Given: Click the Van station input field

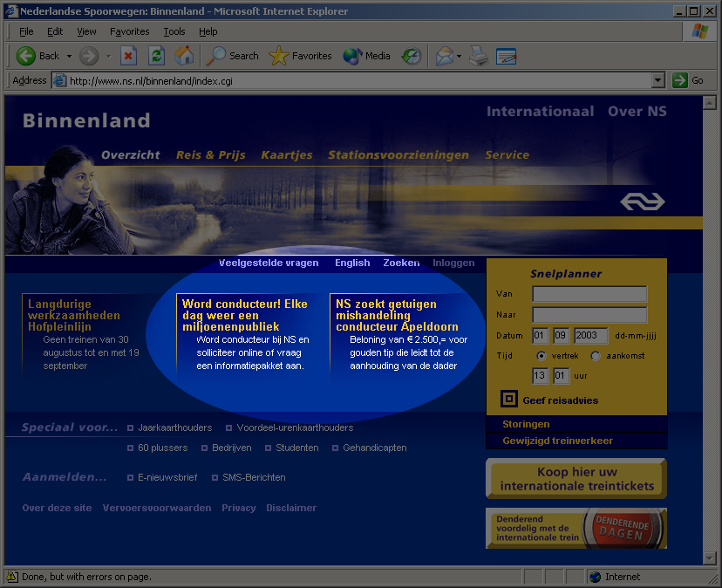Looking at the screenshot, I should click(x=589, y=293).
